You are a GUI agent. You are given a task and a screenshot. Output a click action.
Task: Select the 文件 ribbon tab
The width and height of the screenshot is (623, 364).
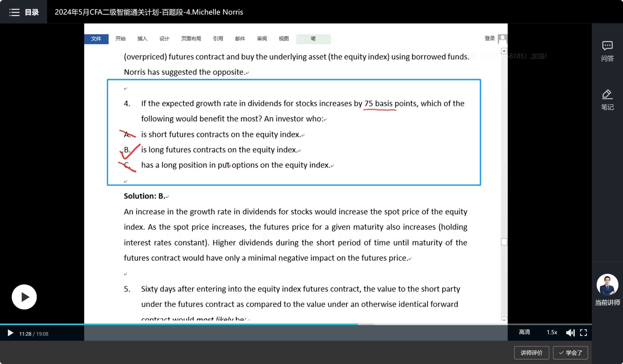(x=96, y=39)
